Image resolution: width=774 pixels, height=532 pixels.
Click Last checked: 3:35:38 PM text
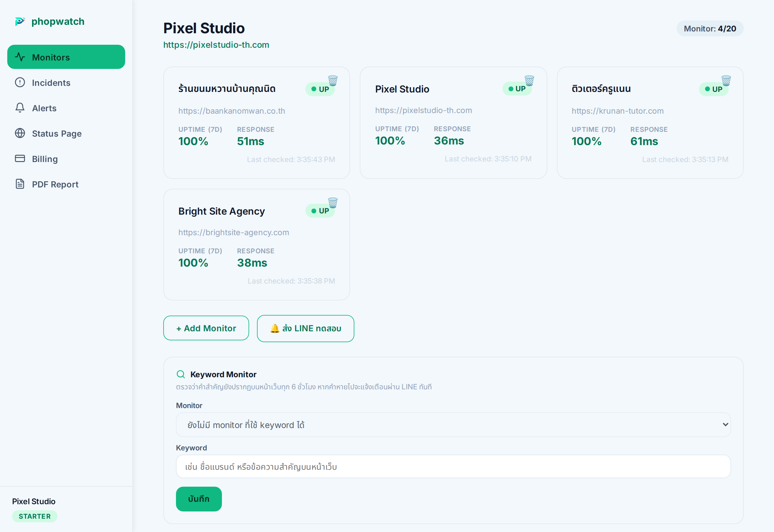(x=291, y=281)
